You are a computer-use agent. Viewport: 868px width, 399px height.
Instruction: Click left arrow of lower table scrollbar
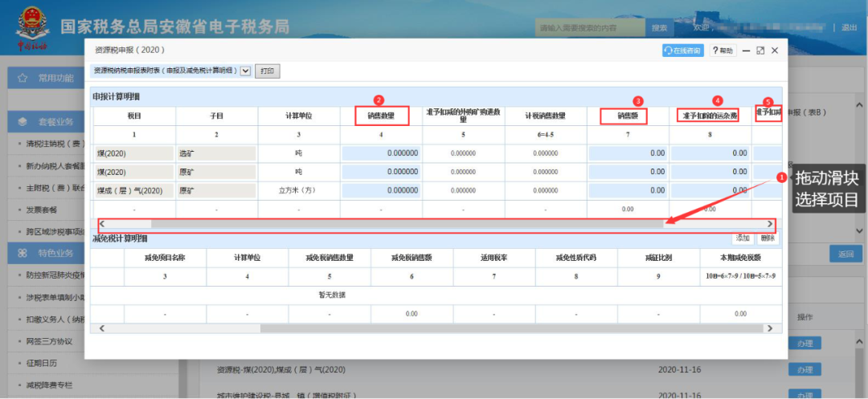[102, 328]
